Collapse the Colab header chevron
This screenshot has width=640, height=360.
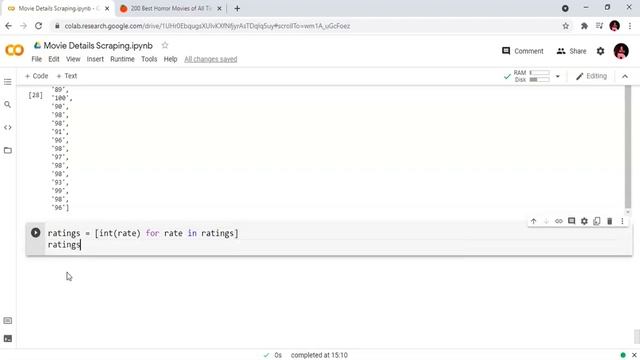(625, 76)
